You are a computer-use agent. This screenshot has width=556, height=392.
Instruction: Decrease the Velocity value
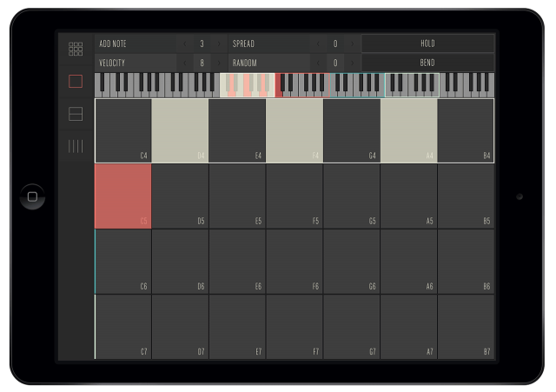[185, 63]
